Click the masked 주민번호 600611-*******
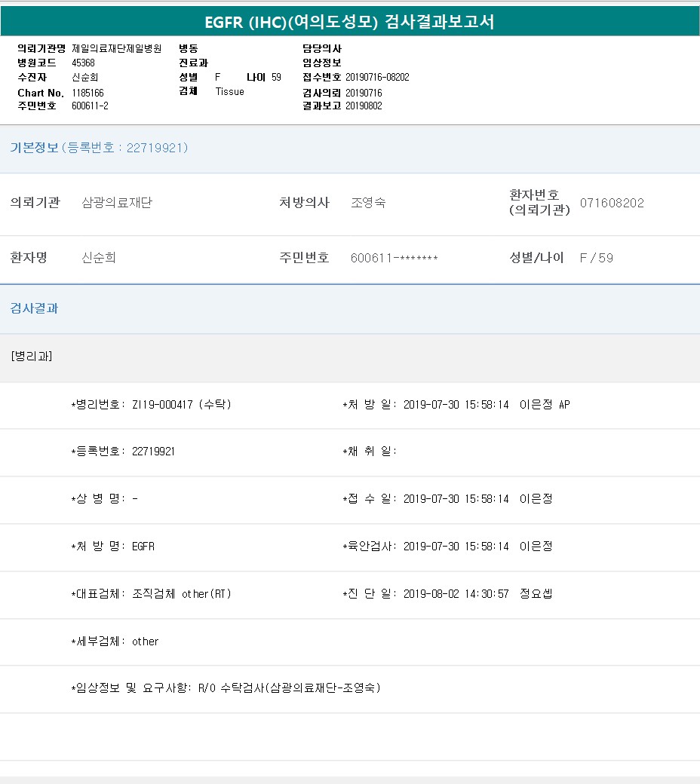Viewport: 700px width, 784px height. pos(394,258)
